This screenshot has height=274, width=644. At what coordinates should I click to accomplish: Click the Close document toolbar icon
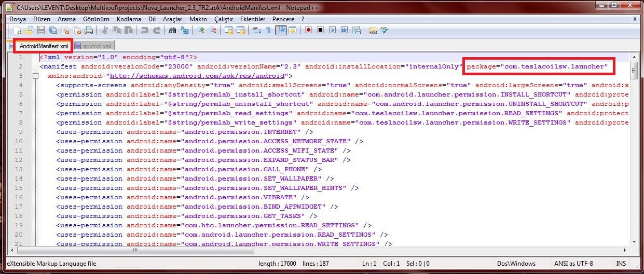point(65,31)
